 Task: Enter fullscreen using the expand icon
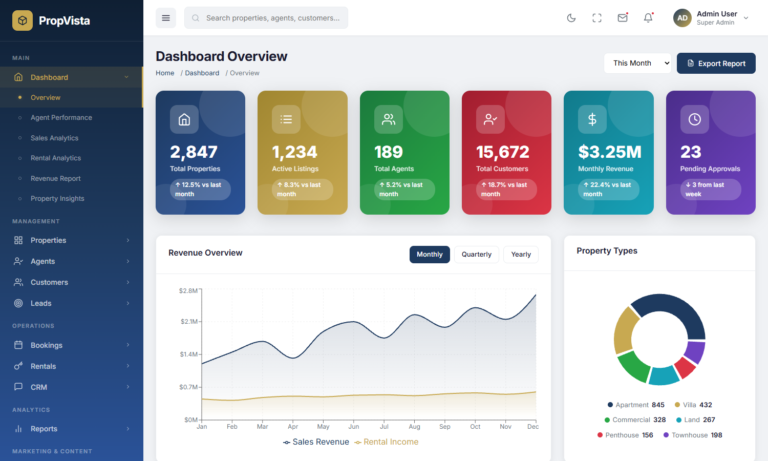597,18
